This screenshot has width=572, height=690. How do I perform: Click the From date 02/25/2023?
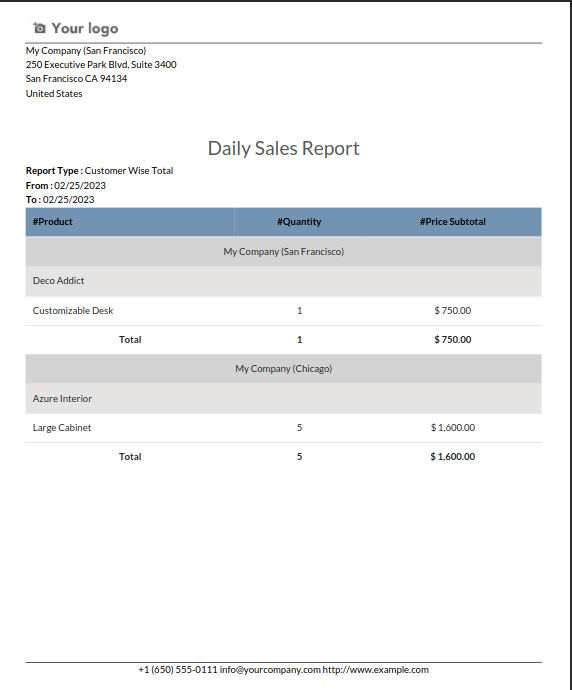[80, 186]
